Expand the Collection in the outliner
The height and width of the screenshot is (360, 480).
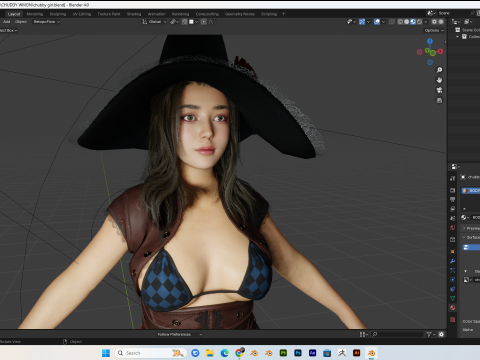[458, 37]
